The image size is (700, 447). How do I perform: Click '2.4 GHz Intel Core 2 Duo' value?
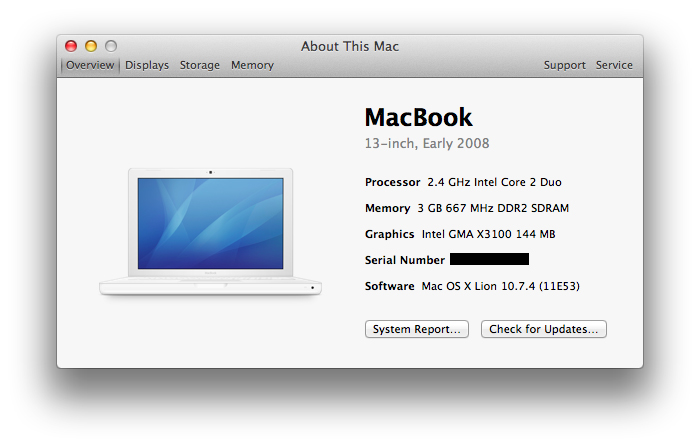(x=494, y=182)
